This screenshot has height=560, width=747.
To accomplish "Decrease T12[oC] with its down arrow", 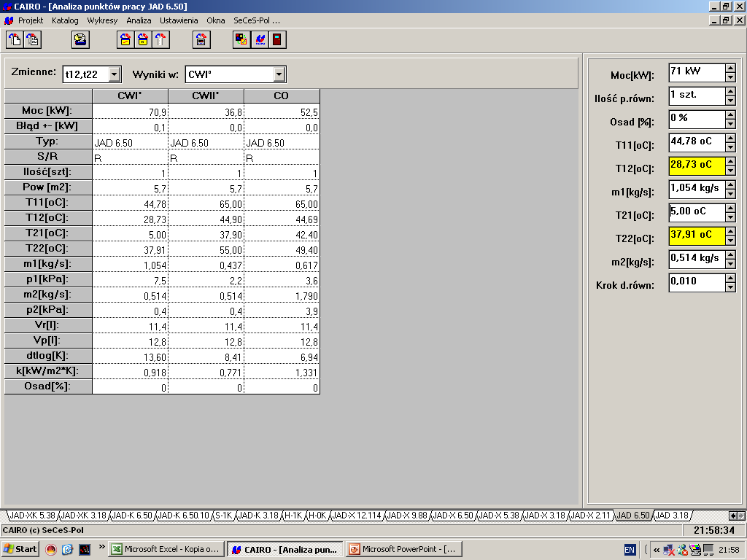I will 730,171.
